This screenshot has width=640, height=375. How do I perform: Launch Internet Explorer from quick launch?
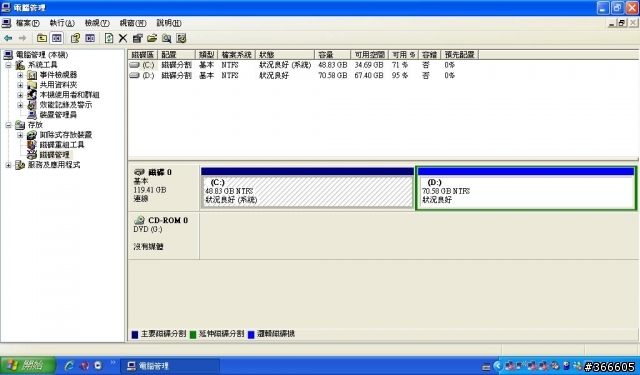(x=69, y=366)
